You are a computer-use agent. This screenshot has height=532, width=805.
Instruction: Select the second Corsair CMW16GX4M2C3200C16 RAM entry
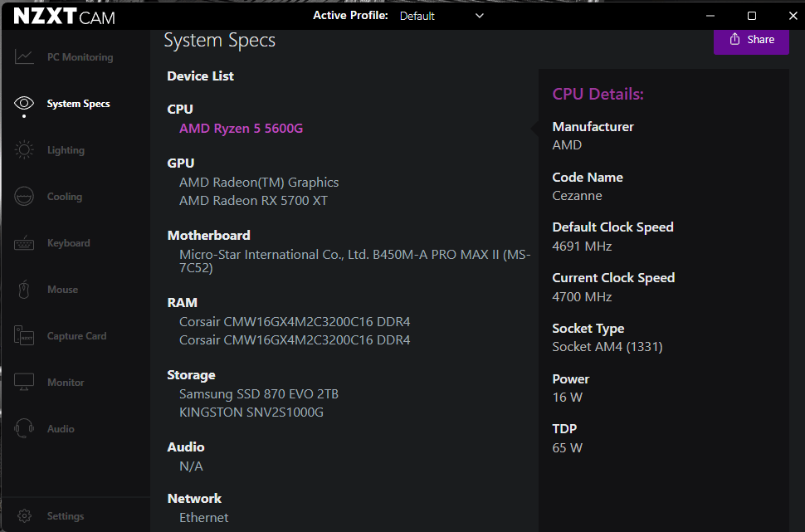(x=295, y=340)
